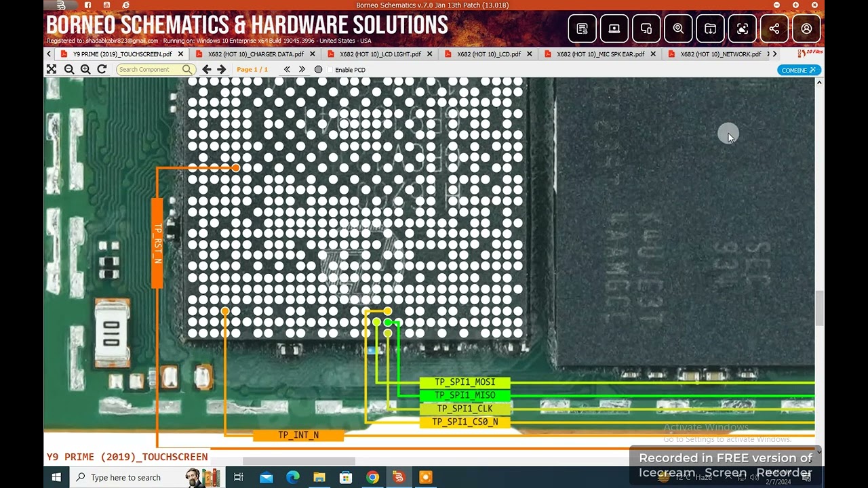868x488 pixels.
Task: Click the Borneo logo icon in title bar
Action: coord(61,5)
